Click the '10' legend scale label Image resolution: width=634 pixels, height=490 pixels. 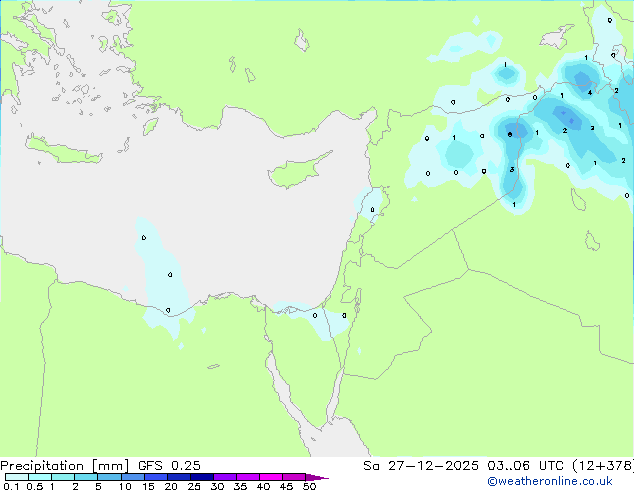click(x=125, y=486)
